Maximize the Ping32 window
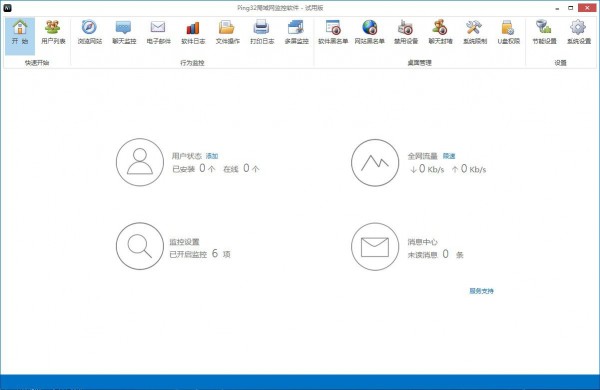Image resolution: width=600 pixels, height=390 pixels. pyautogui.click(x=571, y=8)
